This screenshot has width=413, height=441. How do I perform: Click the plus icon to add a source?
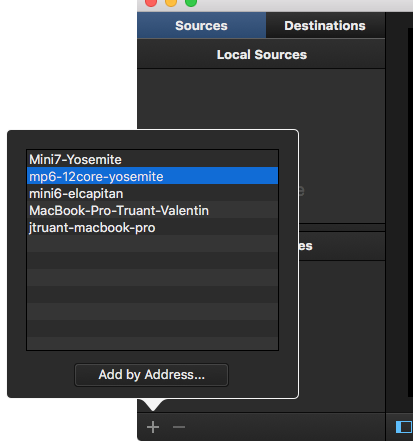(x=153, y=427)
